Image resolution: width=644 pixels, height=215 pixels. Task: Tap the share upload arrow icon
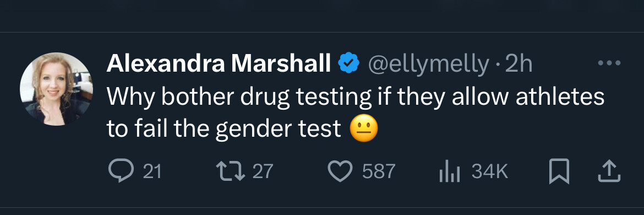tap(608, 171)
